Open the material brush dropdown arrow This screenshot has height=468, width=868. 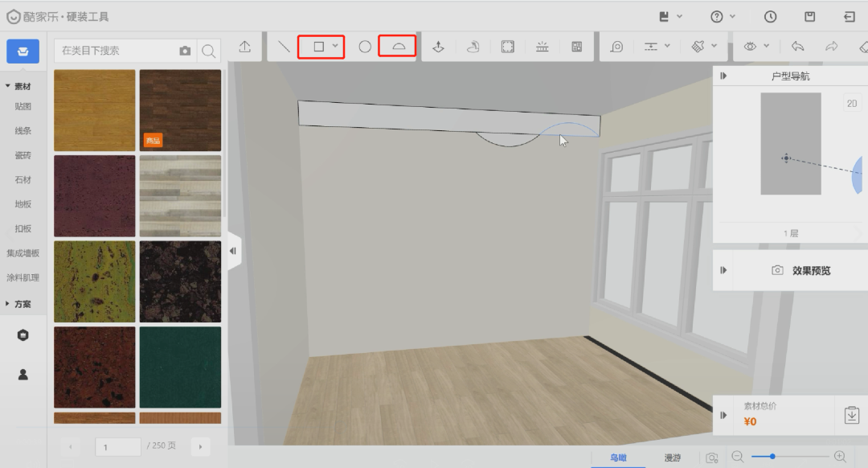pos(714,46)
